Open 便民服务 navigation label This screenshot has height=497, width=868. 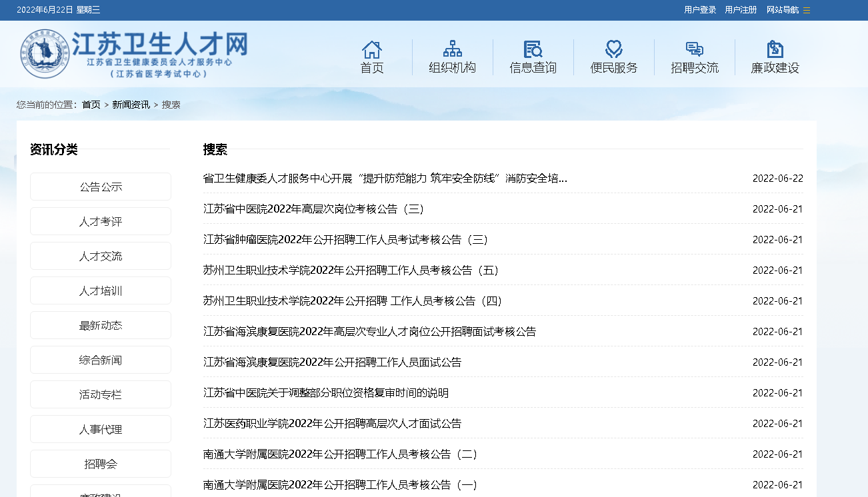pyautogui.click(x=614, y=68)
